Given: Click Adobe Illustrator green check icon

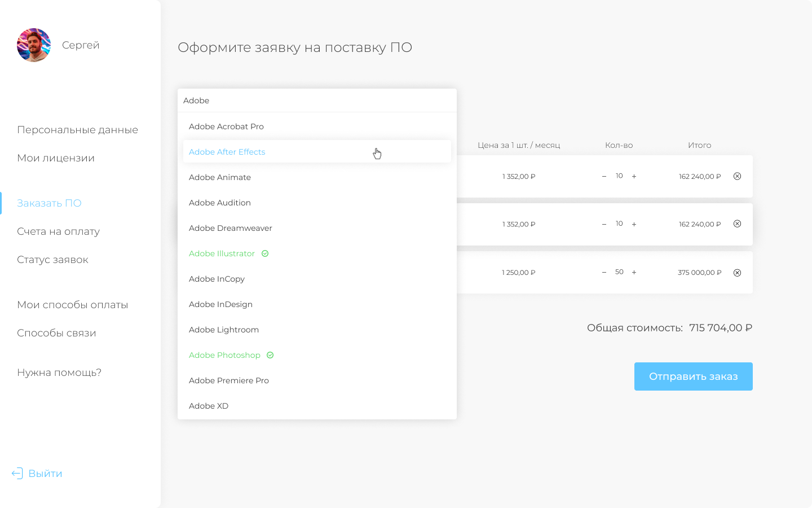Looking at the screenshot, I should pos(265,253).
